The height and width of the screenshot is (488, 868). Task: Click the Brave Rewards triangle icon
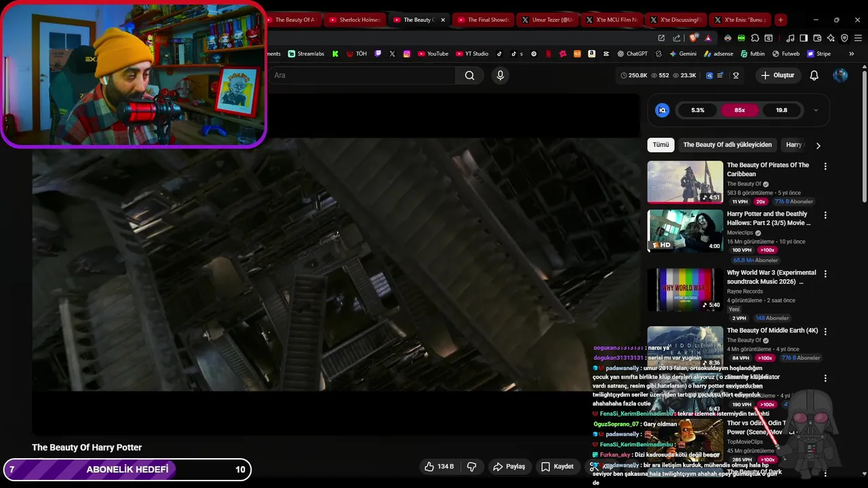708,38
